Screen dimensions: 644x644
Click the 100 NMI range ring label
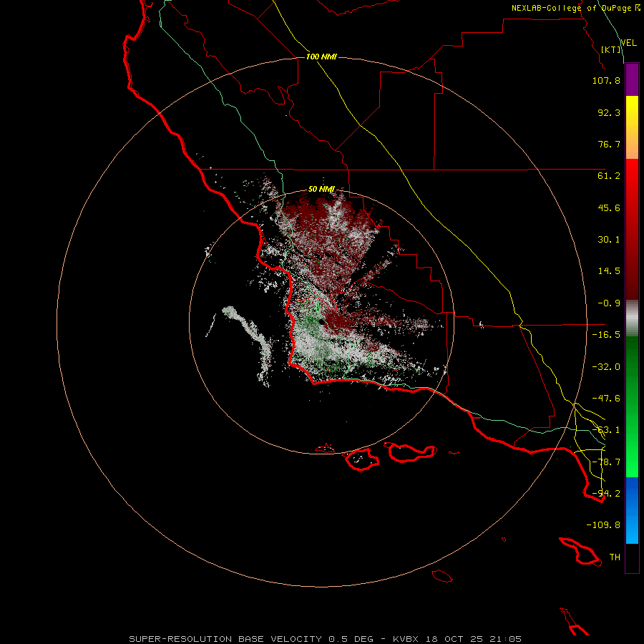321,57
